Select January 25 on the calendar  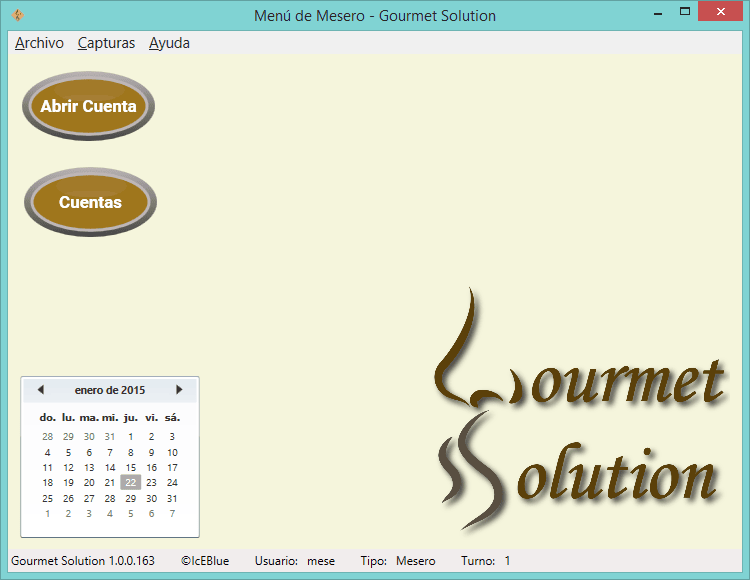coord(47,498)
